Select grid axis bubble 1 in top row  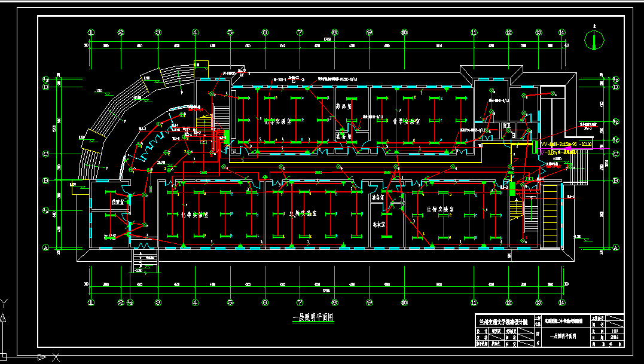[91, 32]
